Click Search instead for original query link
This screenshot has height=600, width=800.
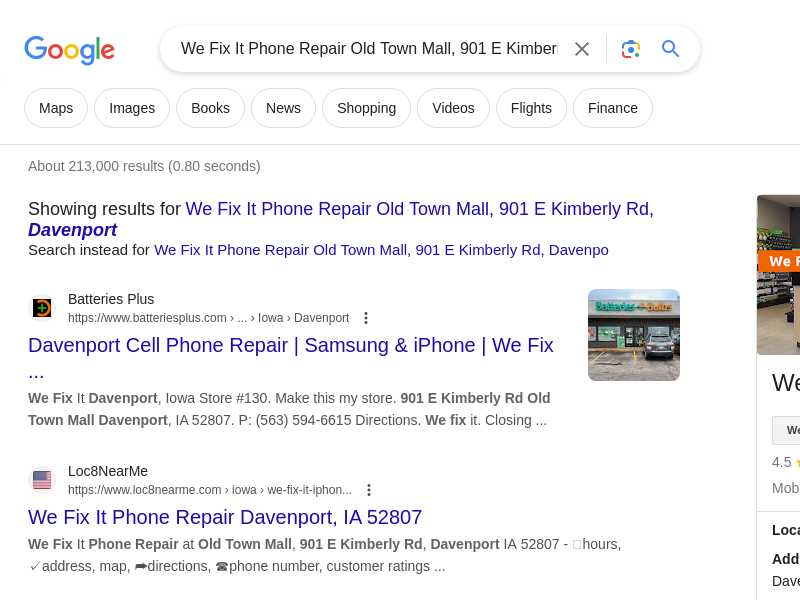tap(381, 250)
